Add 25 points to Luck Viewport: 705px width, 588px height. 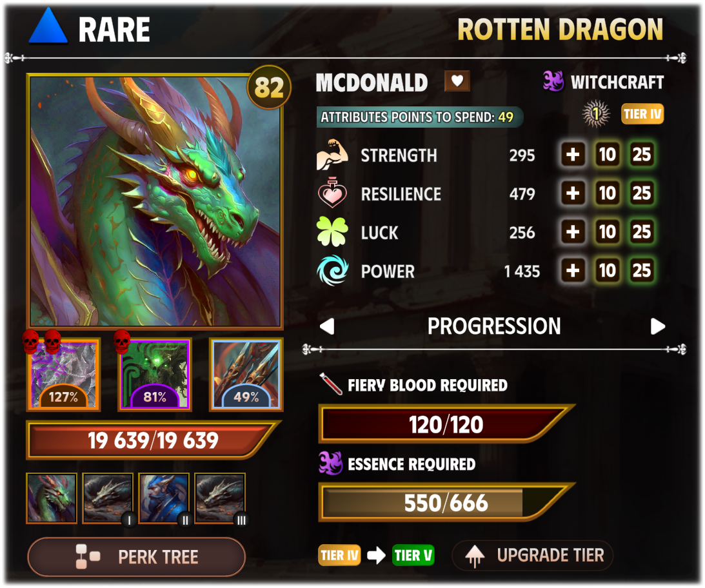pos(642,232)
